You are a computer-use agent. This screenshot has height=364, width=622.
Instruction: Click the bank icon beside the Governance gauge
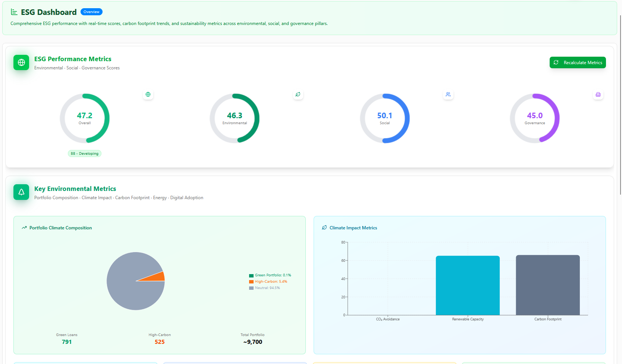click(598, 95)
